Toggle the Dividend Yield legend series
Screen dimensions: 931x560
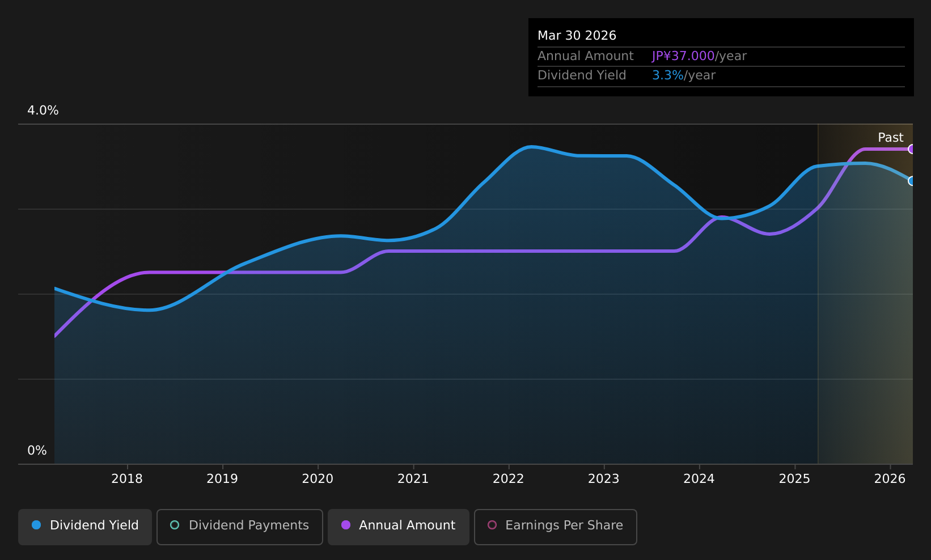(x=85, y=527)
